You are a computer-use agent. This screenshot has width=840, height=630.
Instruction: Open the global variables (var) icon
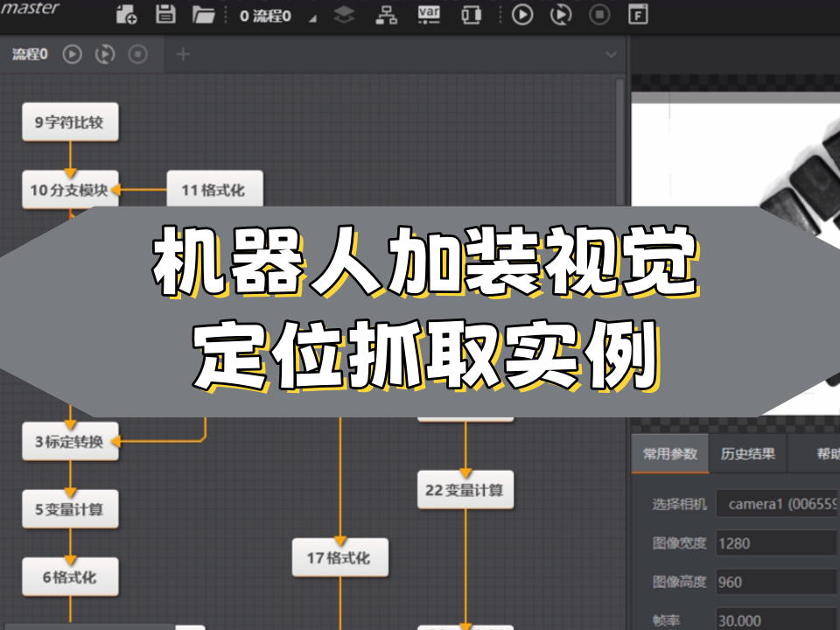(x=429, y=15)
